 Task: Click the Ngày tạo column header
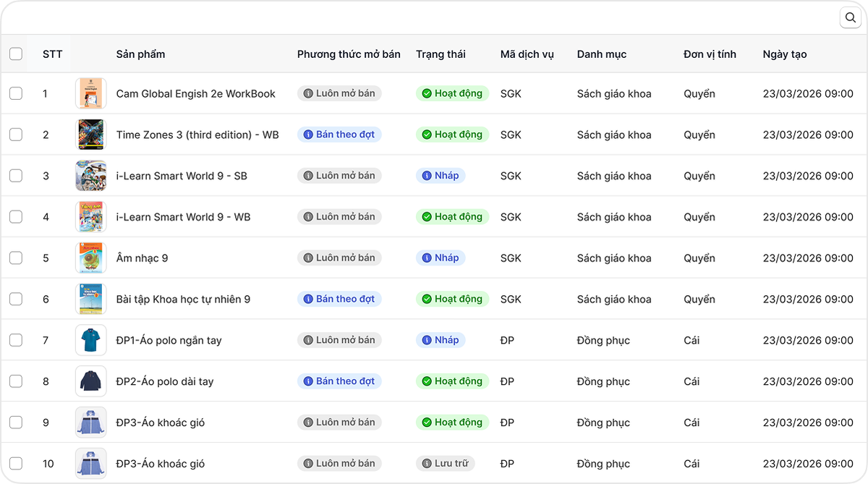785,54
